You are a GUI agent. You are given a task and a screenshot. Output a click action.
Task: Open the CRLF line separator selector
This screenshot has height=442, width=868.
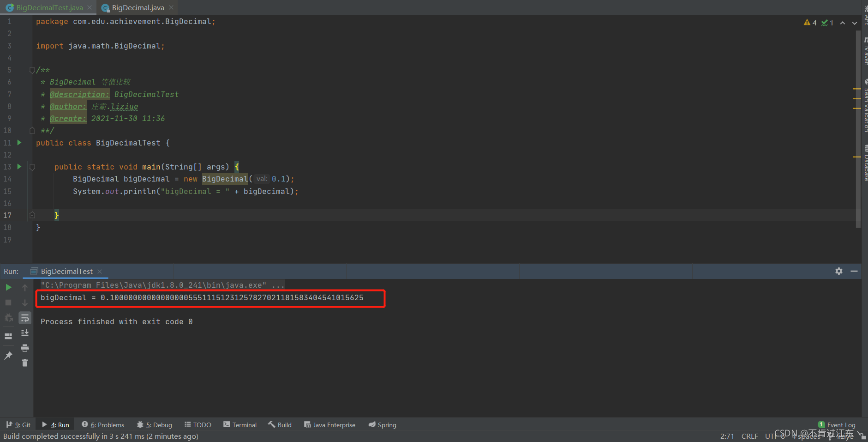tap(750, 436)
